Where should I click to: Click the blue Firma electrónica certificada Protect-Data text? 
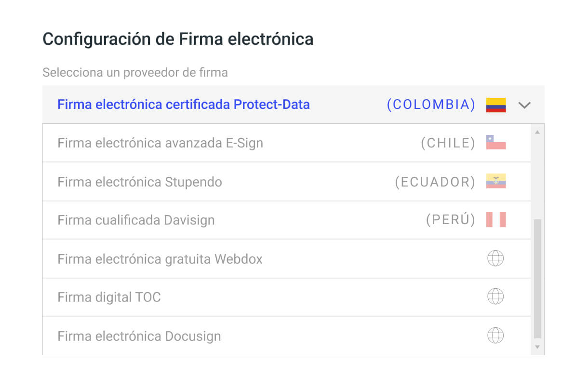click(183, 104)
